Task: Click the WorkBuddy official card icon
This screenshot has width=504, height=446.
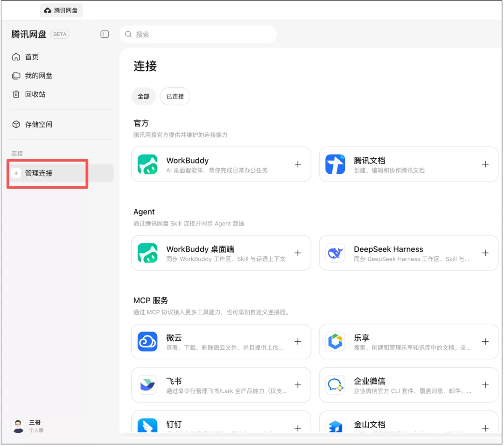Action: click(147, 164)
